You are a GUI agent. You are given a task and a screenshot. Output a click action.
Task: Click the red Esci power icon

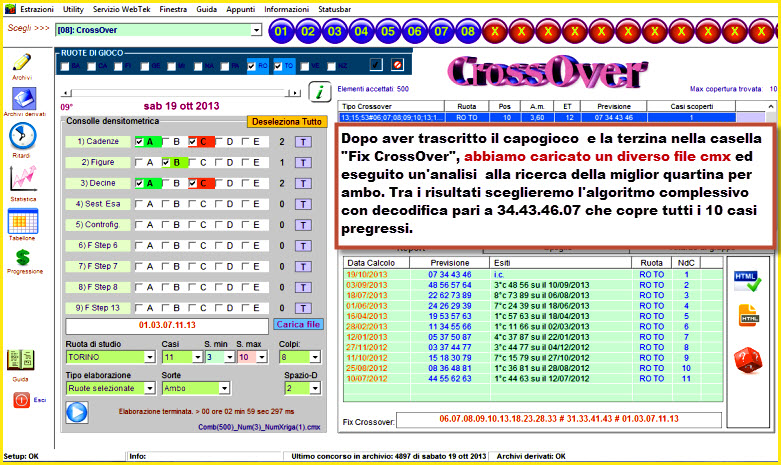[x=21, y=400]
